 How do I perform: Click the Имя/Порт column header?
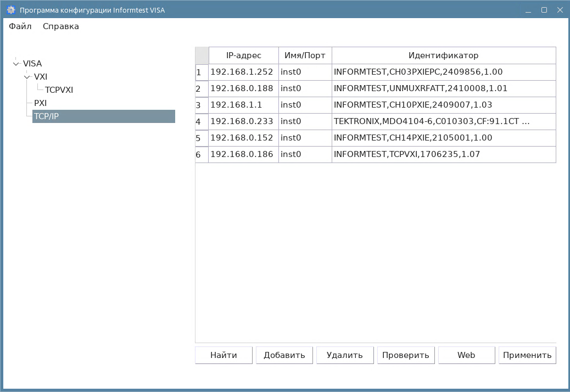point(305,55)
